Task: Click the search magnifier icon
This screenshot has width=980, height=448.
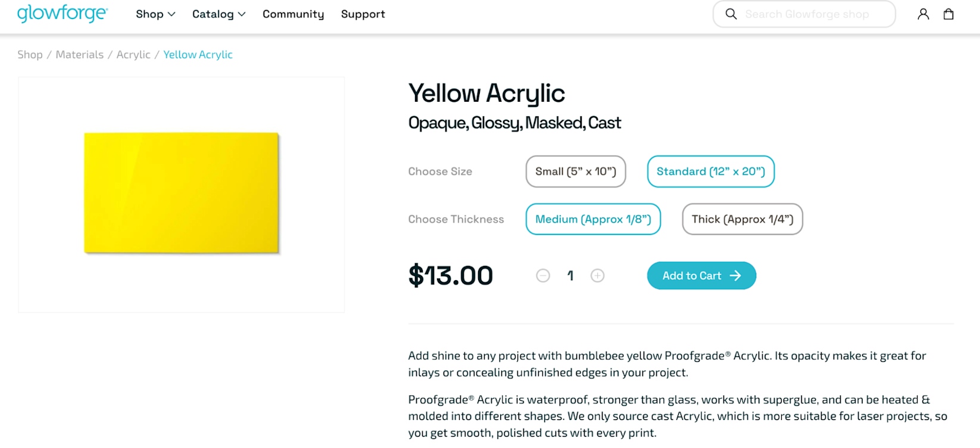Action: (x=731, y=14)
